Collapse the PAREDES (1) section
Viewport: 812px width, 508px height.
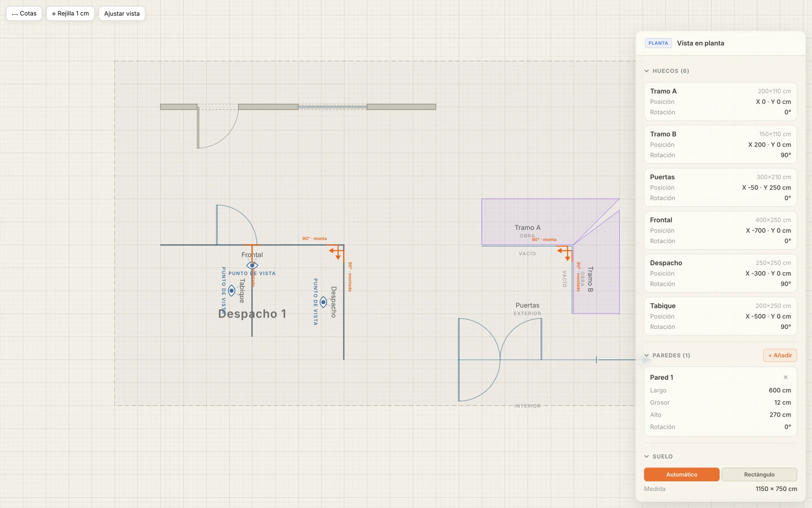(x=667, y=355)
